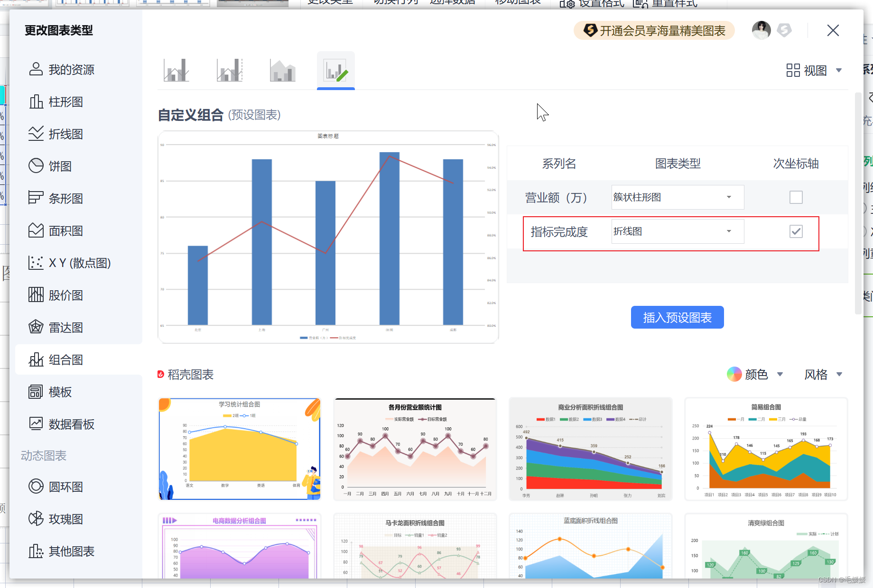Click the 稻壳图表 section label
This screenshot has height=588, width=873.
(x=190, y=375)
